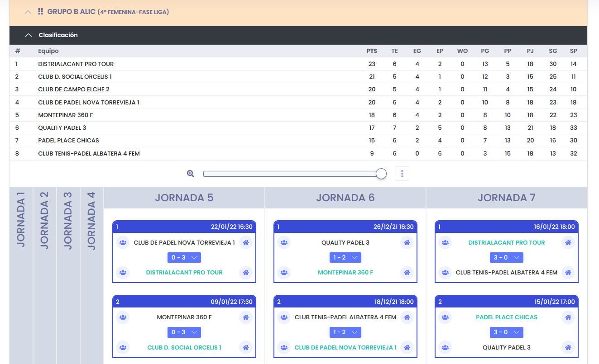Click the Equipo column header
This screenshot has width=599, height=364.
(x=48, y=51)
